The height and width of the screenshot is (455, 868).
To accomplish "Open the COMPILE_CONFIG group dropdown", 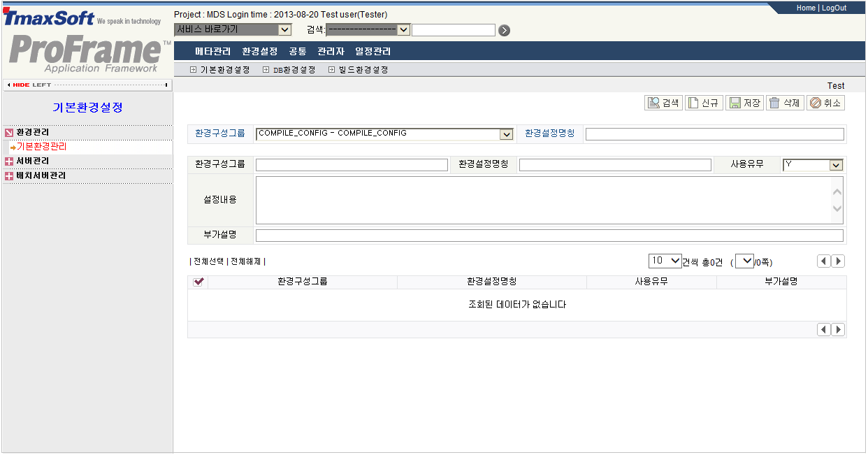I will point(506,134).
